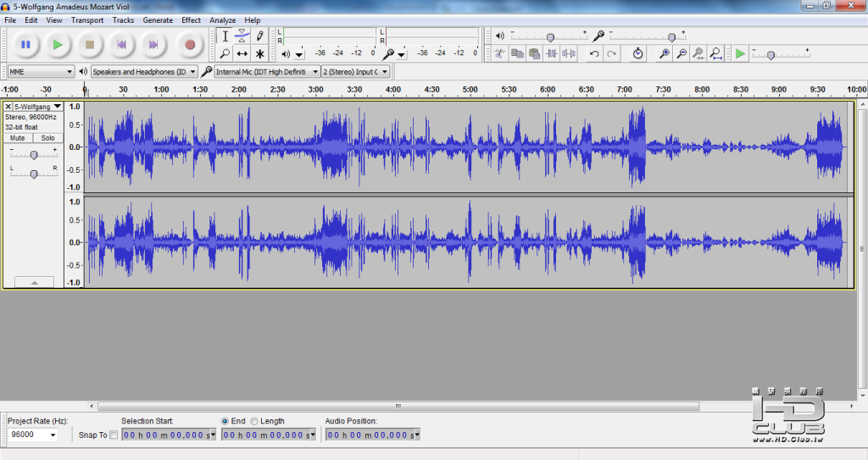Click the Fit Project zoom icon
The width and height of the screenshot is (868, 460).
[715, 53]
